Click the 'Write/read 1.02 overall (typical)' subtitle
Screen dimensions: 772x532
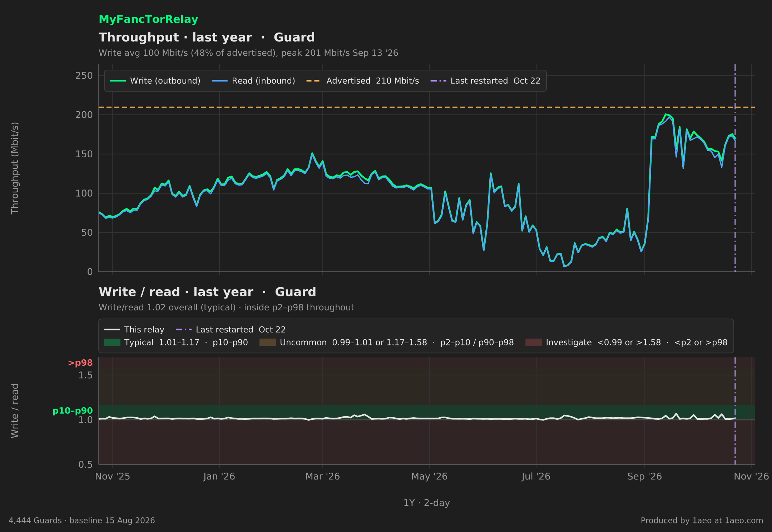226,307
